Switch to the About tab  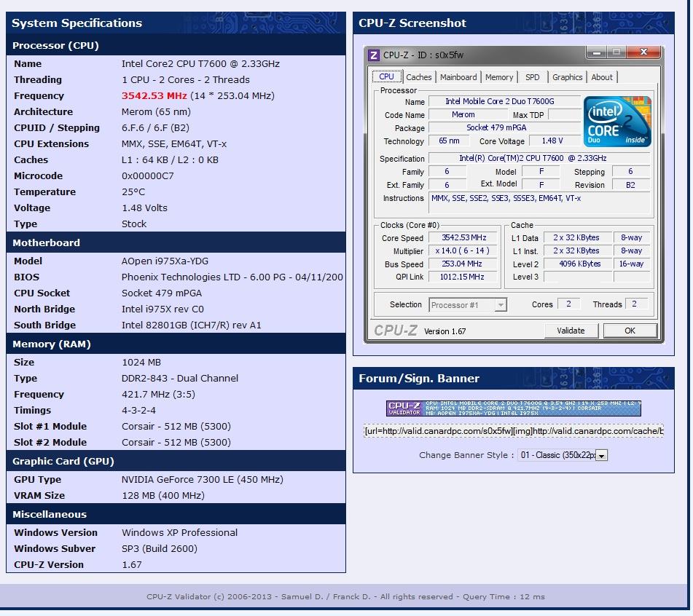pos(601,77)
